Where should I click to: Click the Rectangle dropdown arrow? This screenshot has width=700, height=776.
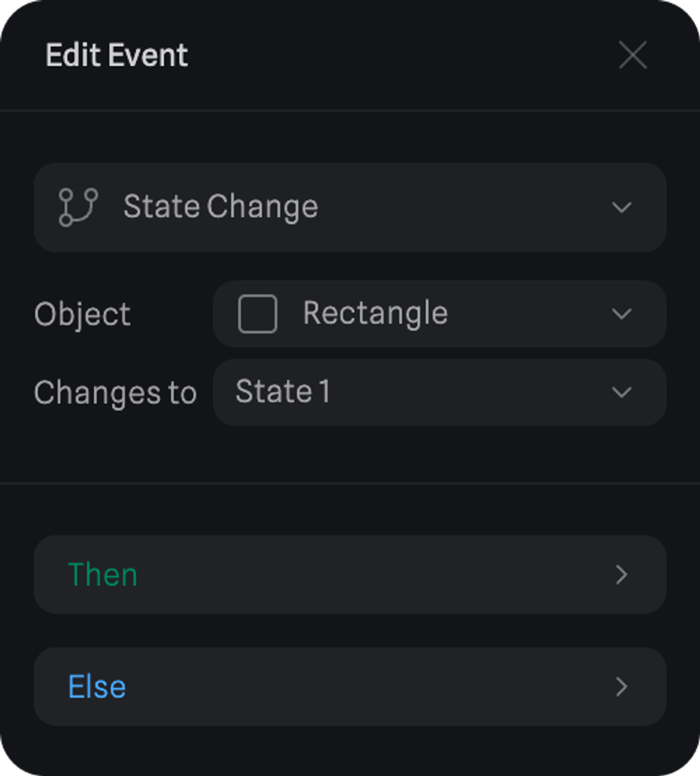622,314
